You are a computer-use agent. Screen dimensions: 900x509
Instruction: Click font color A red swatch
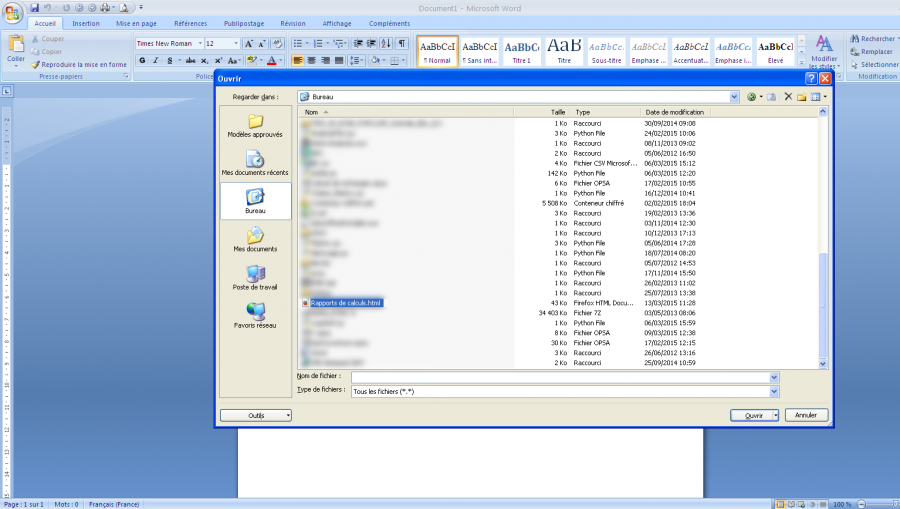tap(271, 60)
